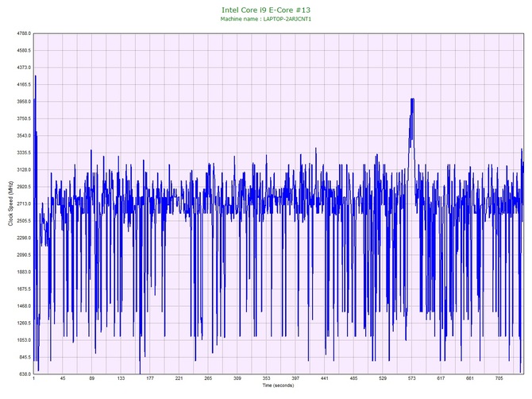Click the '309' time axis tick label
Image resolution: width=532 pixels, height=399 pixels.
[x=237, y=378]
